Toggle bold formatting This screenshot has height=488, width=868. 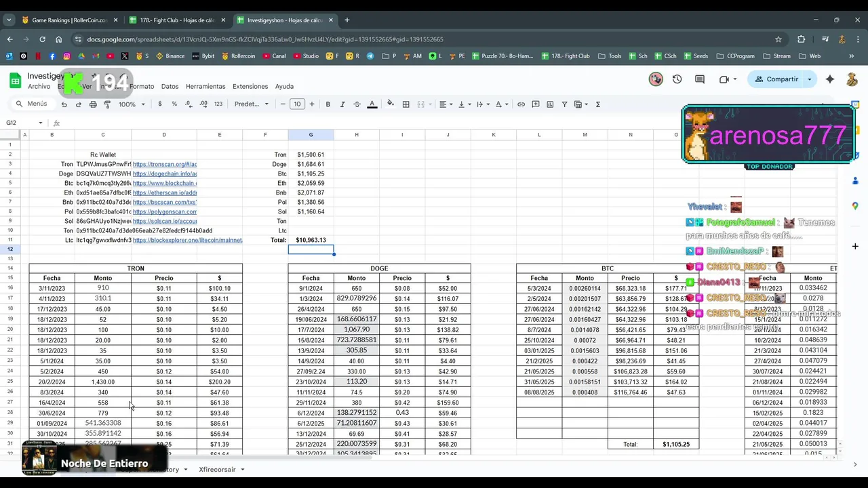click(328, 104)
